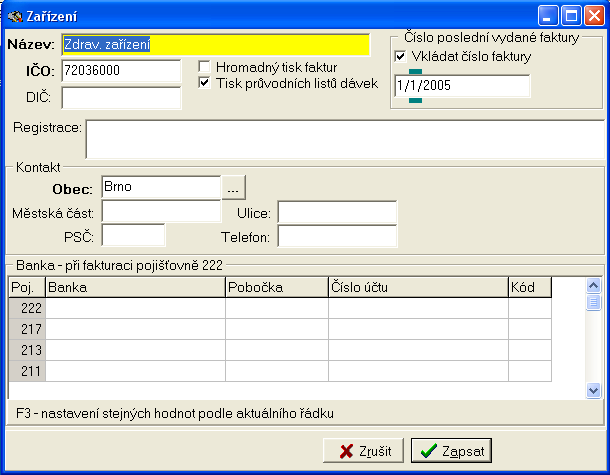Open the Obec lookup ellipsis button
This screenshot has height=475, width=610.
[x=233, y=187]
